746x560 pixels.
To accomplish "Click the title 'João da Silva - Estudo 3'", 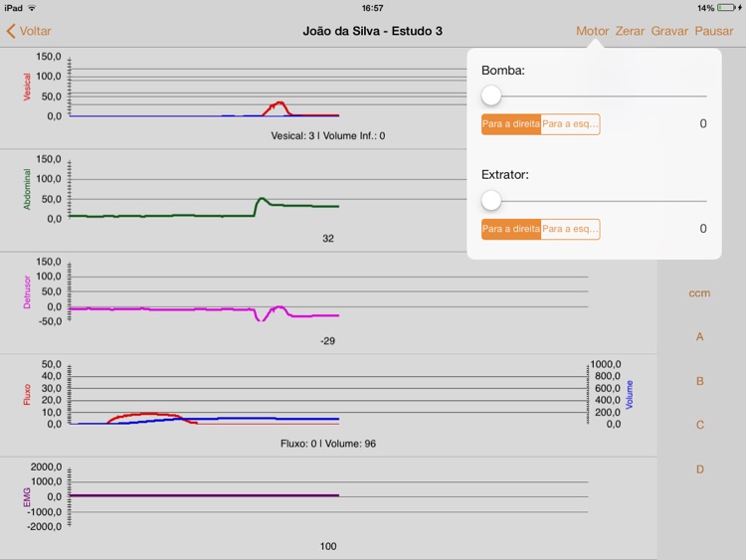I will (x=373, y=32).
